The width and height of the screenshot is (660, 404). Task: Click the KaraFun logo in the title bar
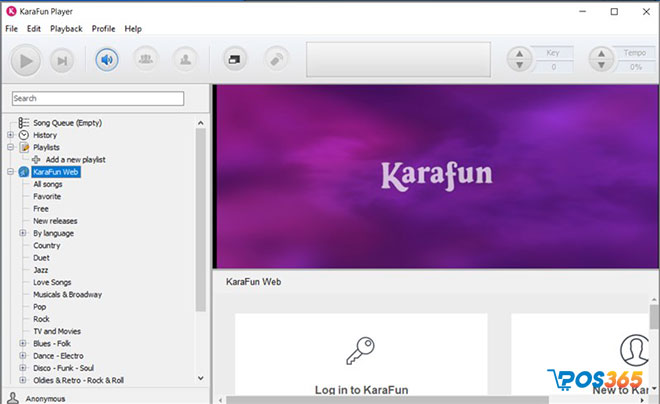click(11, 11)
